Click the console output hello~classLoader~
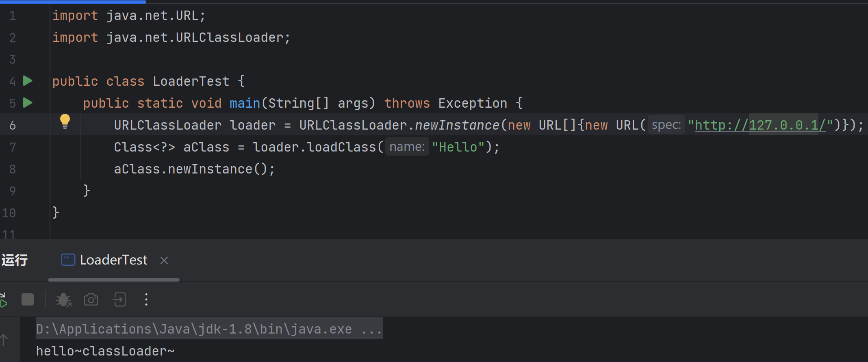This screenshot has width=868, height=362. click(105, 351)
